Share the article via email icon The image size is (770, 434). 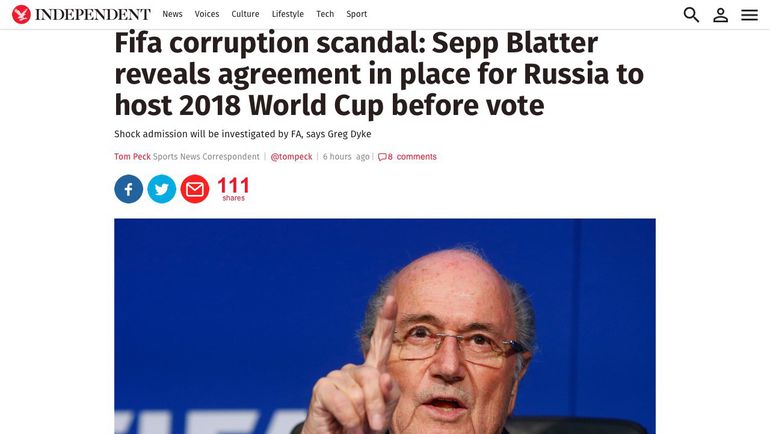pos(195,189)
